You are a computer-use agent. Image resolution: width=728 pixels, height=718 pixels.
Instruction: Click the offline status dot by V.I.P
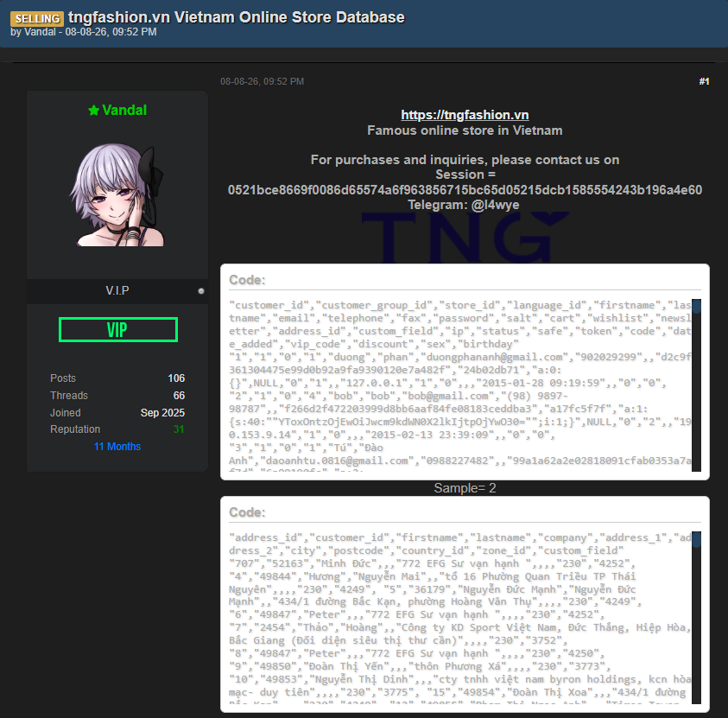(201, 291)
